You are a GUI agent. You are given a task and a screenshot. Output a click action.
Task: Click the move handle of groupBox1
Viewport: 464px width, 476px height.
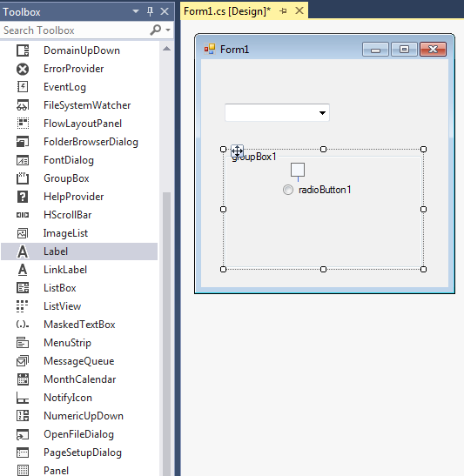coord(237,151)
